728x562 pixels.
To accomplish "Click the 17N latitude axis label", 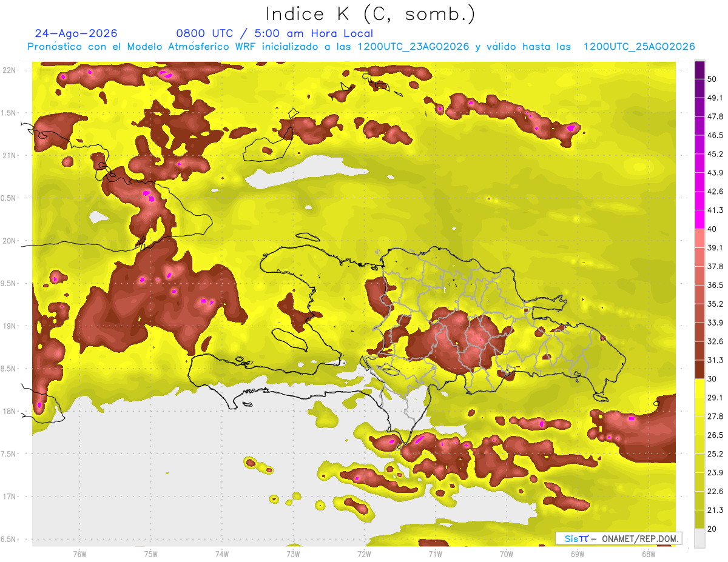I will (x=9, y=497).
